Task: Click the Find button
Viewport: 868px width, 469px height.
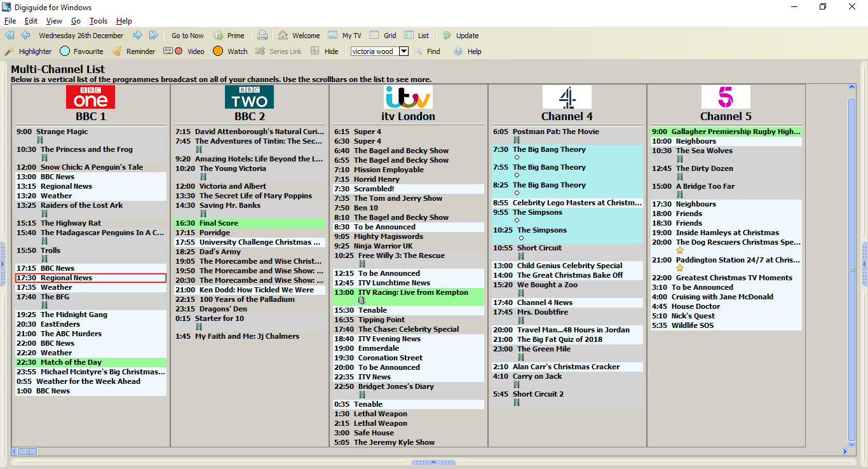Action: 427,51
